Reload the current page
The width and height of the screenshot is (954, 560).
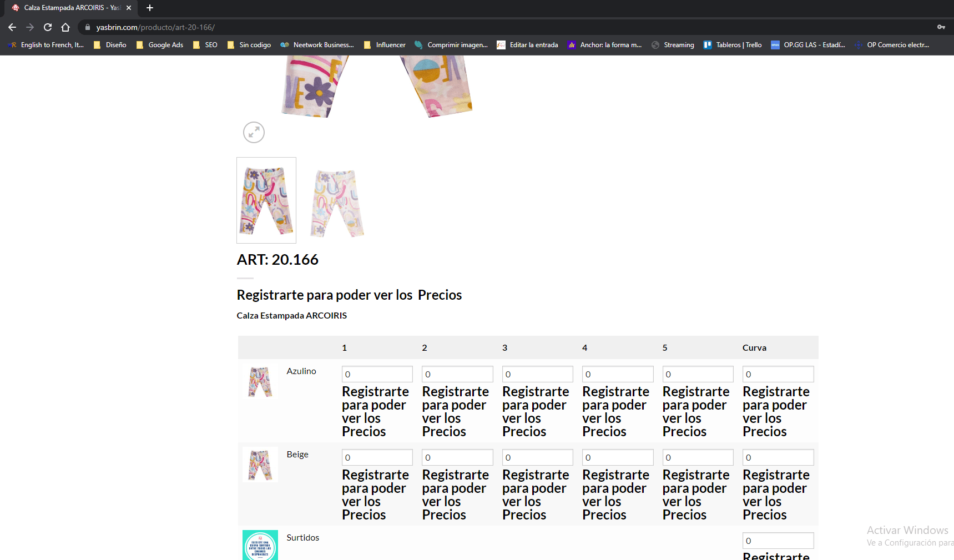pyautogui.click(x=48, y=27)
